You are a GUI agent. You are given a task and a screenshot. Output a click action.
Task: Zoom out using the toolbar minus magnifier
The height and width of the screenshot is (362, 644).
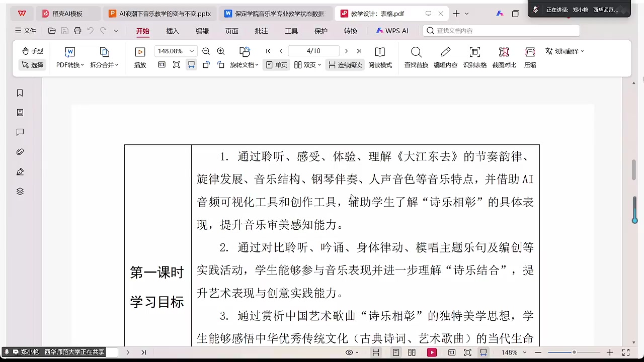click(x=206, y=51)
